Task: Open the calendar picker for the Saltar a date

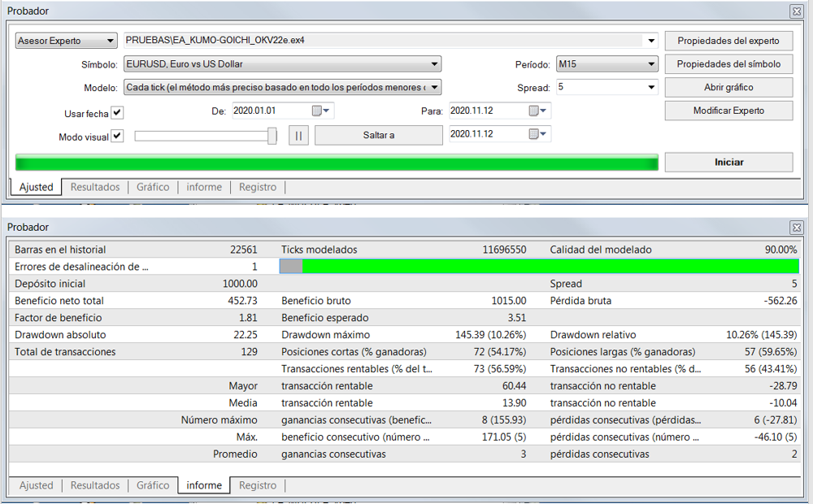Action: 537,134
